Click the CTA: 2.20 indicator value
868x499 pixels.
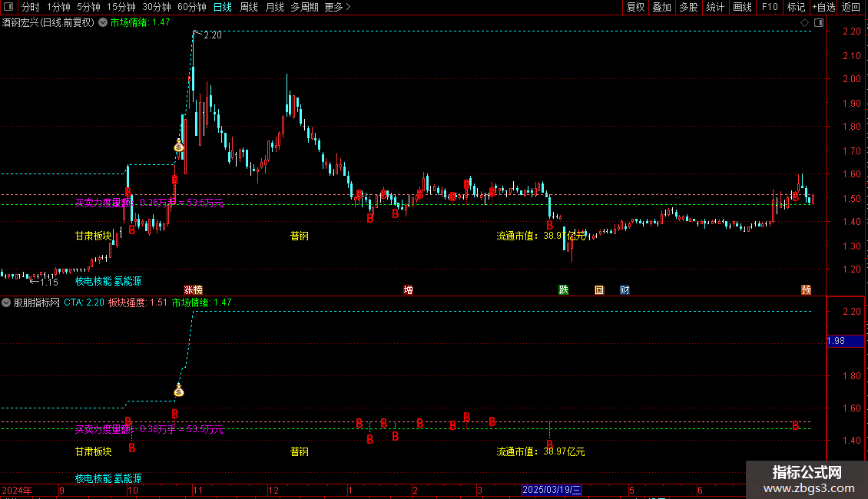click(84, 302)
